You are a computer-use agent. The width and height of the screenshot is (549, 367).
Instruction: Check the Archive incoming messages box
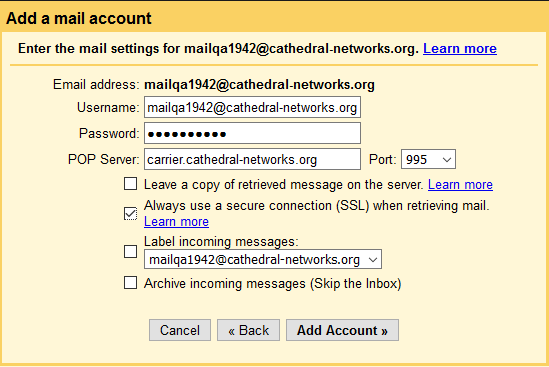[131, 283]
